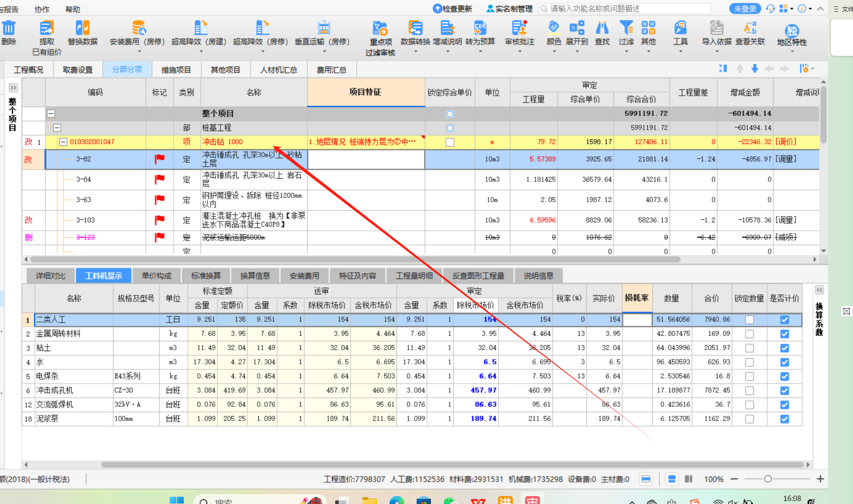Open the 其他 toolbar icon
This screenshot has width=853, height=504.
[x=648, y=33]
